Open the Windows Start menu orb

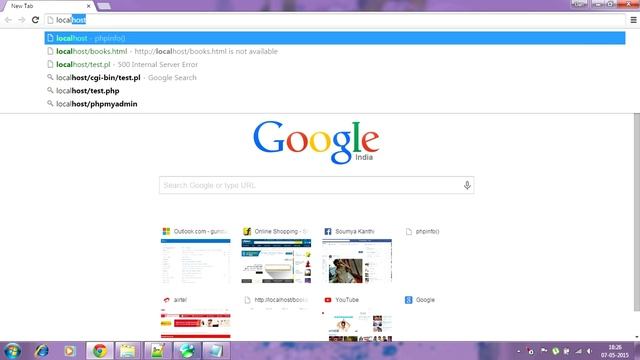click(x=13, y=351)
